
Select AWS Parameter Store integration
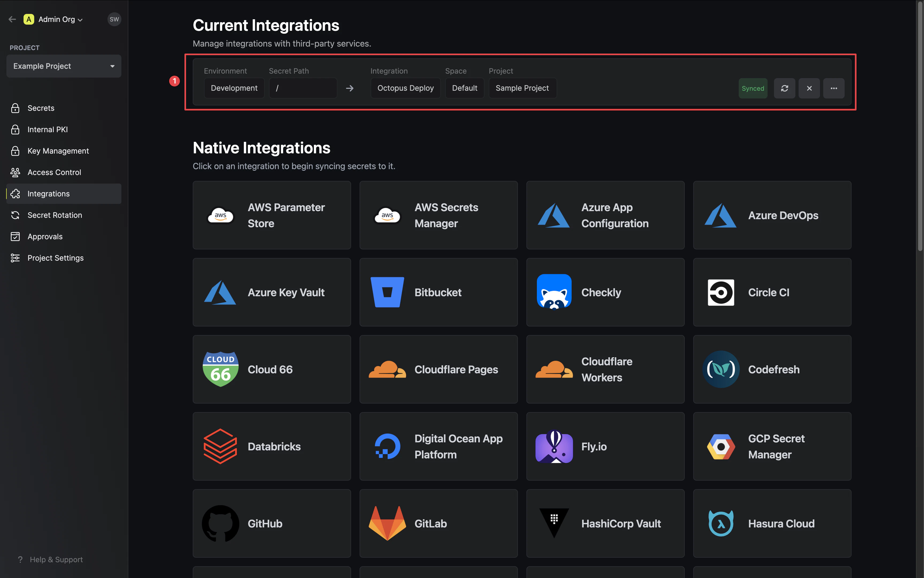click(272, 215)
